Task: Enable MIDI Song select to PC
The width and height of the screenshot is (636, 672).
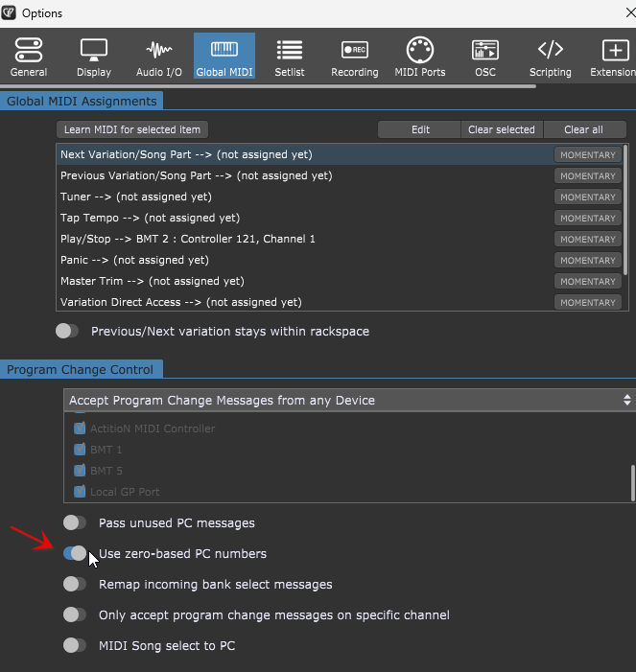Action: (x=75, y=645)
